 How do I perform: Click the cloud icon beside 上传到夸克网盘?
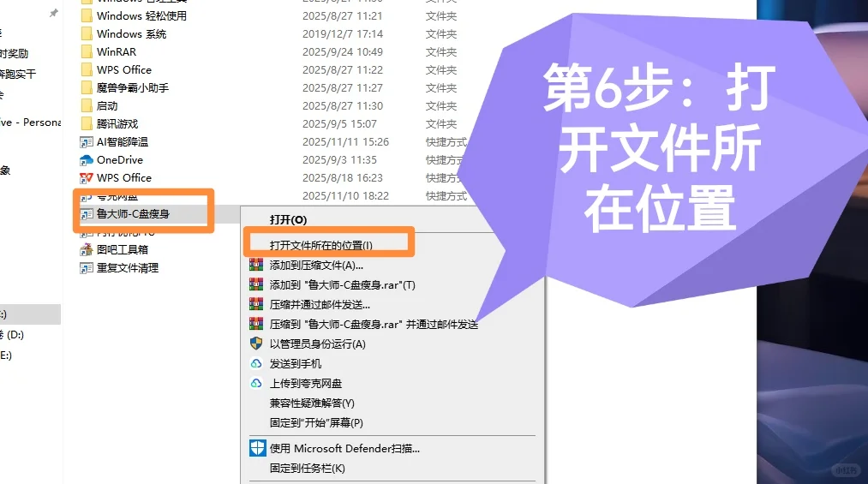256,383
